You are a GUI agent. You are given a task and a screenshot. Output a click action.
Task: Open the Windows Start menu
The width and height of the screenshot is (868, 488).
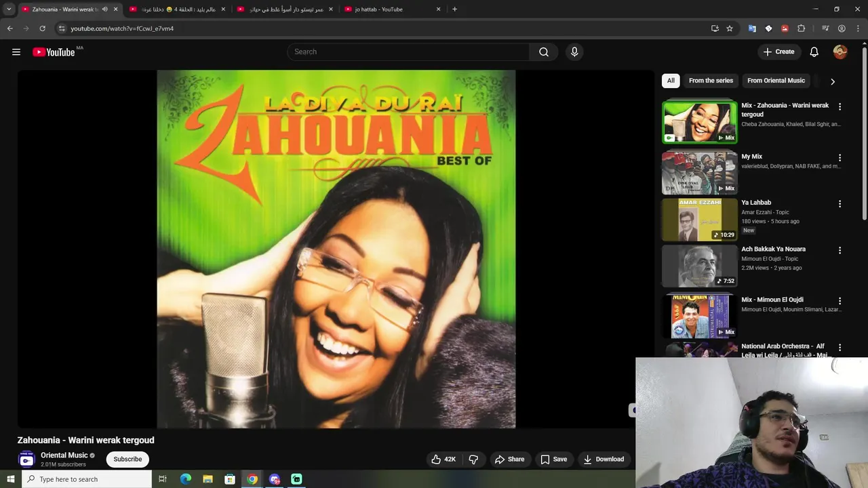pyautogui.click(x=10, y=479)
